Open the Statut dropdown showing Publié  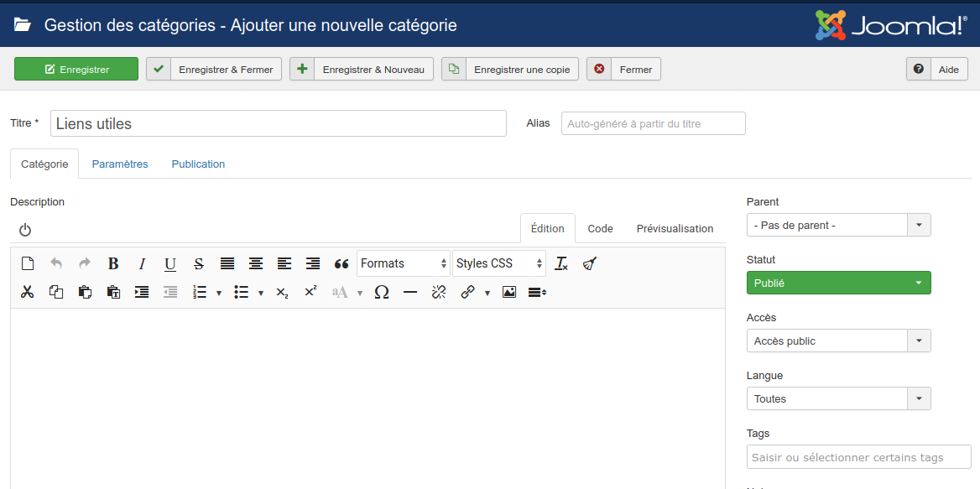837,283
